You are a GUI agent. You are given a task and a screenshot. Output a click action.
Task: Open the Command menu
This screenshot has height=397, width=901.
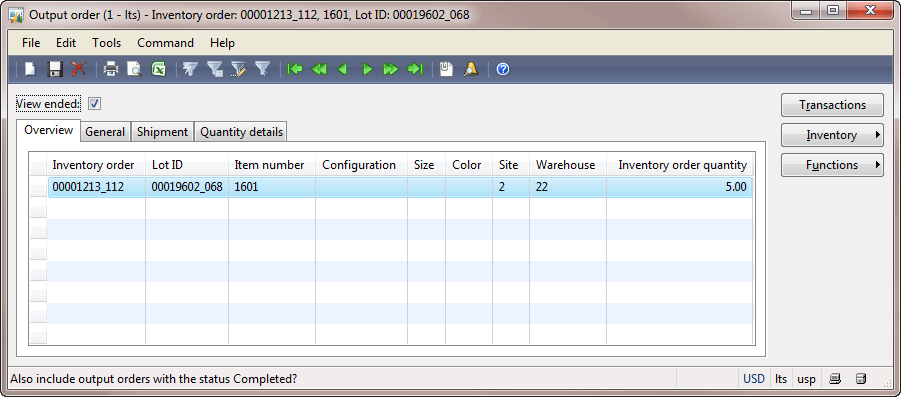pos(165,43)
